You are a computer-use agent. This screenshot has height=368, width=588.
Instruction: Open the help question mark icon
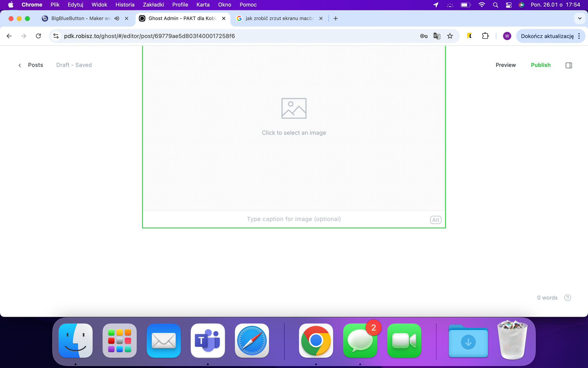click(x=567, y=298)
